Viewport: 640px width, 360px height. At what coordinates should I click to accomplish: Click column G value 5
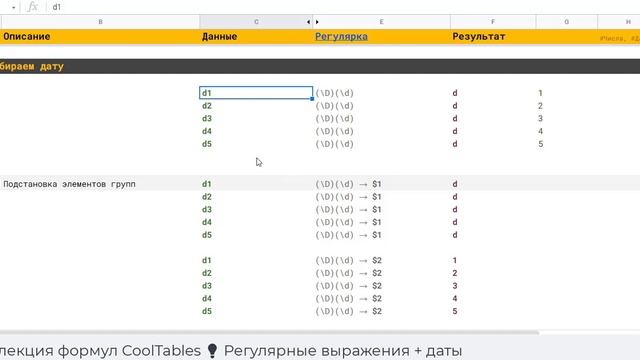pyautogui.click(x=540, y=144)
